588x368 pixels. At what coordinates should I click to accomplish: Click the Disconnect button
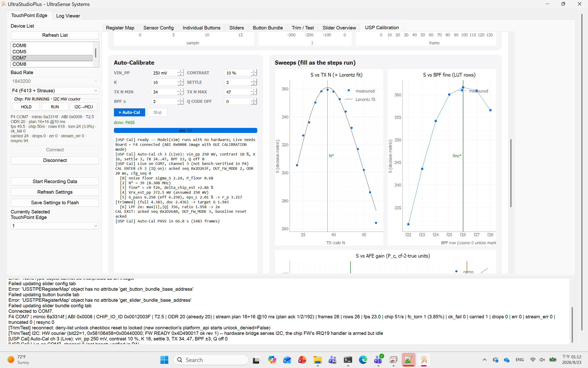55,160
